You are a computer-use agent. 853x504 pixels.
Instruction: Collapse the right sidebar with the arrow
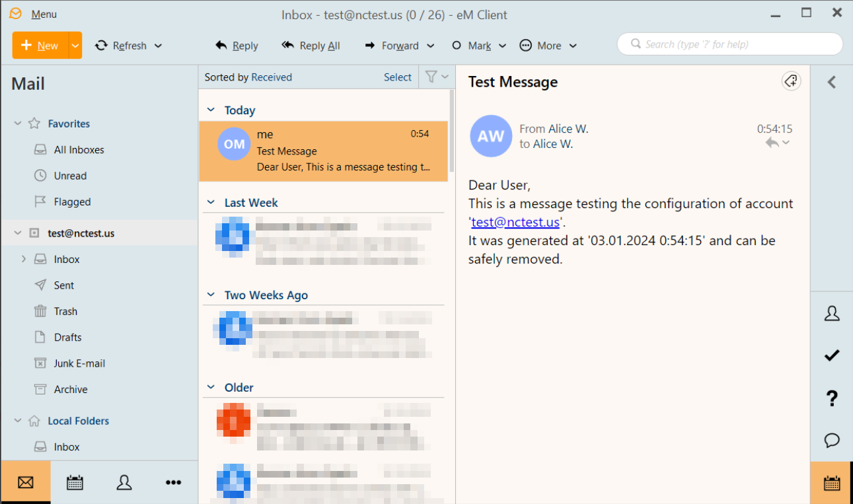point(832,82)
